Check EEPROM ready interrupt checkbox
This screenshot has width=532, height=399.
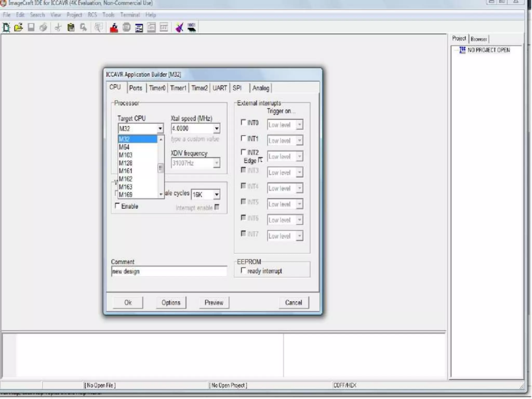(x=243, y=270)
